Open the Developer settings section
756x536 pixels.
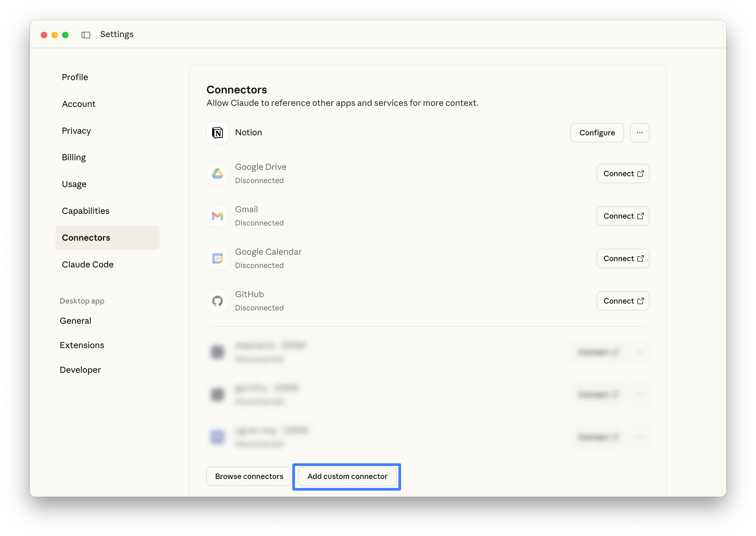pos(80,370)
